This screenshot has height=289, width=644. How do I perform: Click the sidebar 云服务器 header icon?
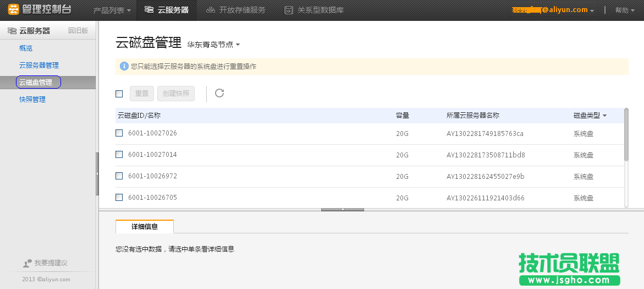click(x=12, y=31)
